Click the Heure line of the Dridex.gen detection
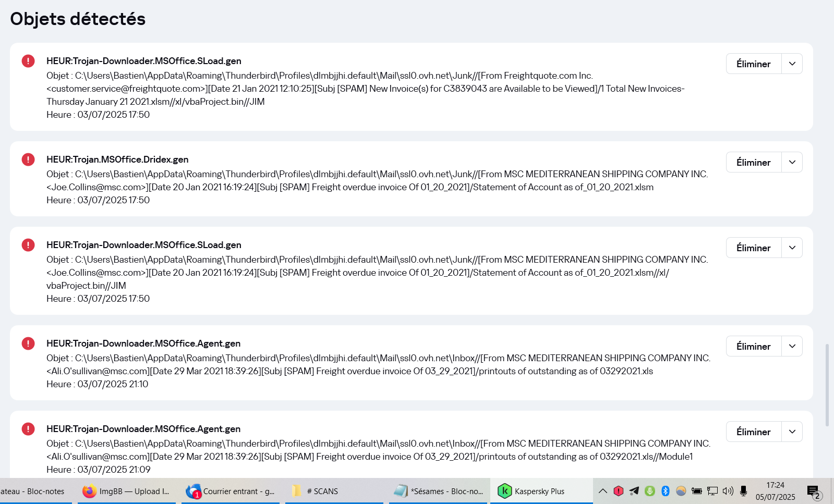Viewport: 834px width, 504px height. (98, 200)
